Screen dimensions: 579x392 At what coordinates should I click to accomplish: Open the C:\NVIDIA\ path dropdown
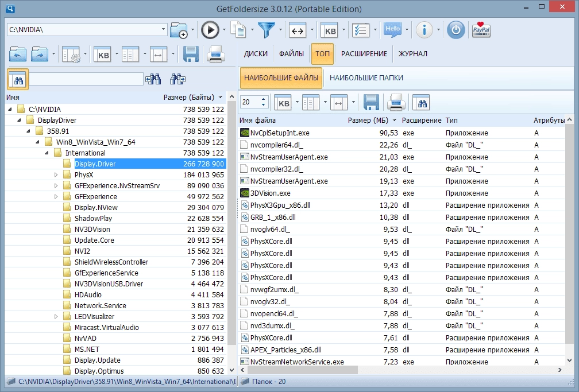163,29
